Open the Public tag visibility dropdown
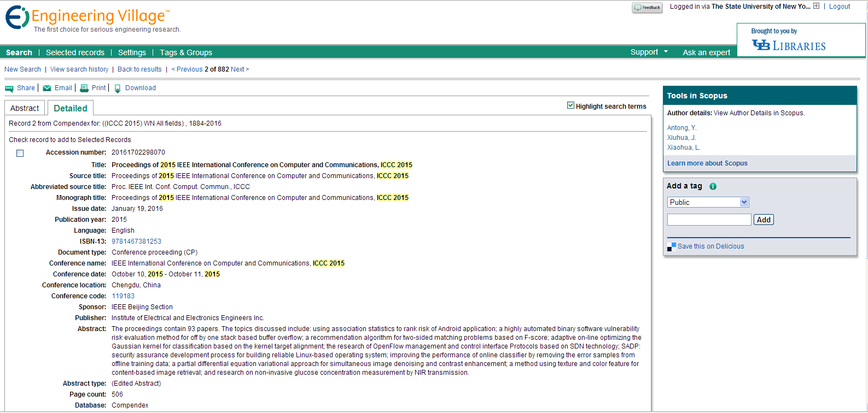 [x=708, y=202]
